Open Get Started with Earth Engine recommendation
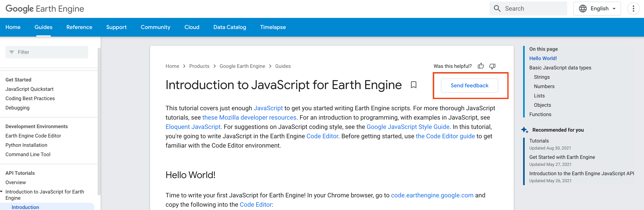The width and height of the screenshot is (644, 210). (x=562, y=157)
